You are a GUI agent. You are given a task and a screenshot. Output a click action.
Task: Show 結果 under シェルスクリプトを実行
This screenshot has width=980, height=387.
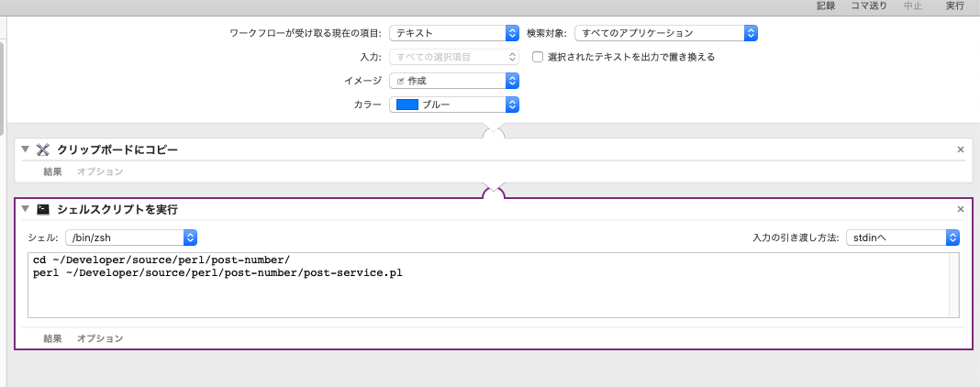52,338
